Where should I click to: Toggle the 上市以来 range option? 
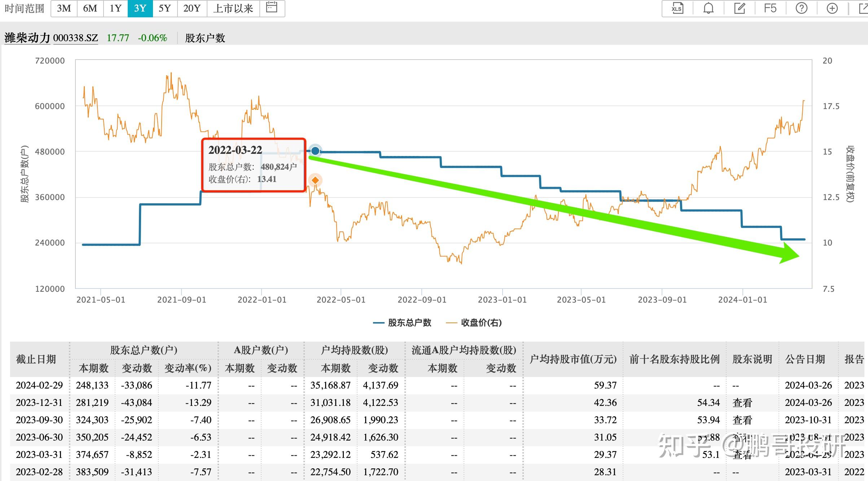(x=233, y=8)
